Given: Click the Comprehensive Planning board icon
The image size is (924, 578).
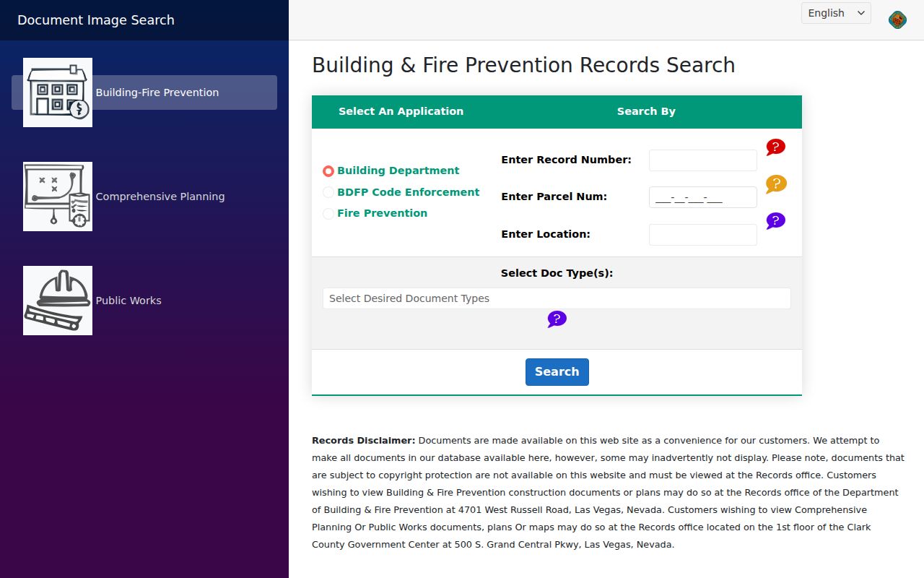Looking at the screenshot, I should [x=58, y=197].
